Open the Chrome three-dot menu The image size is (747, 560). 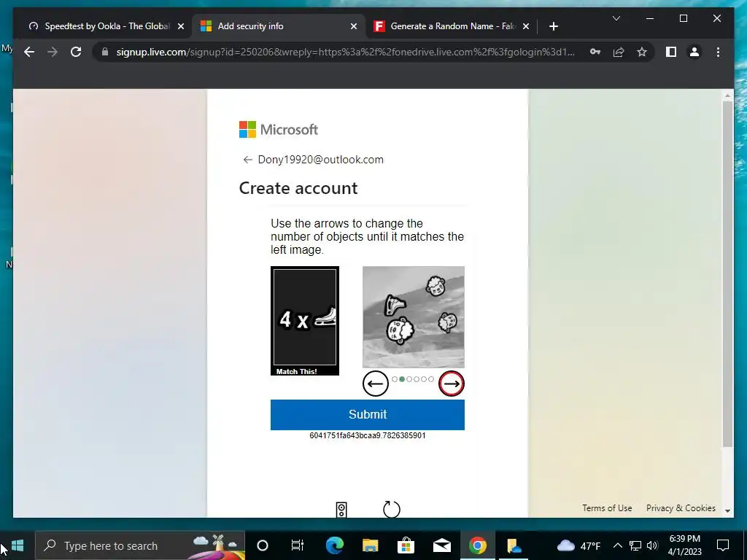coord(718,52)
